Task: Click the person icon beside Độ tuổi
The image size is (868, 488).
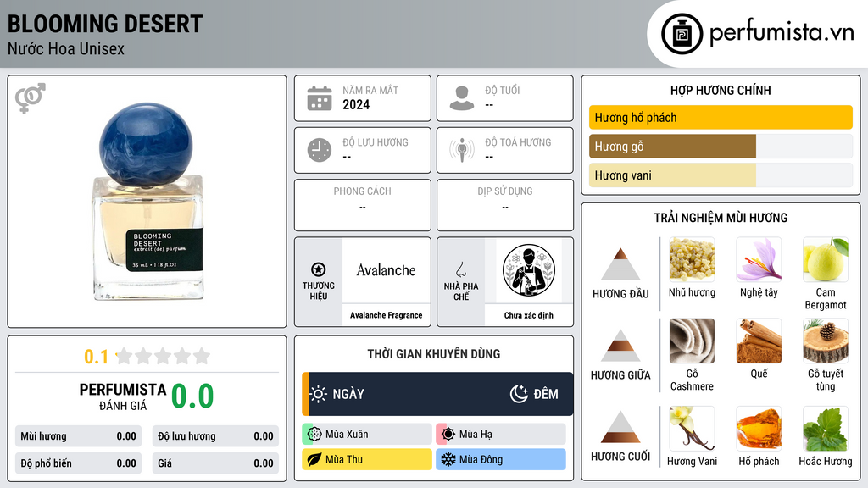Action: (462, 98)
